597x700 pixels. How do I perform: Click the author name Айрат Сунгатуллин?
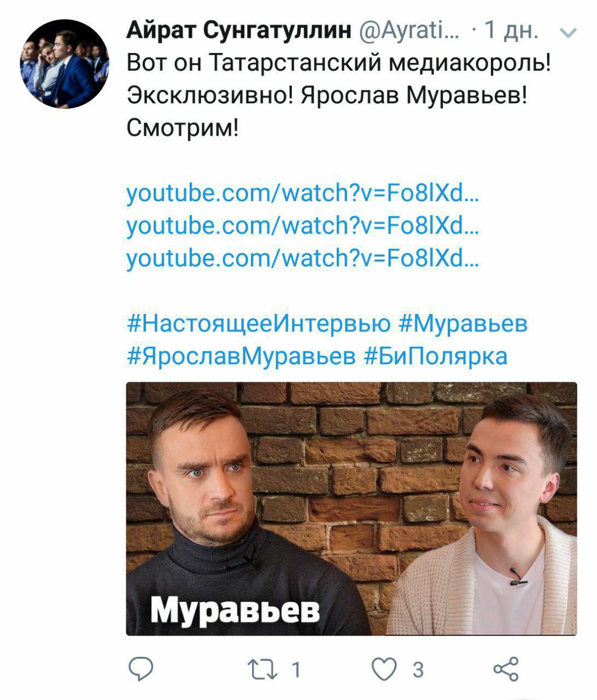(239, 32)
